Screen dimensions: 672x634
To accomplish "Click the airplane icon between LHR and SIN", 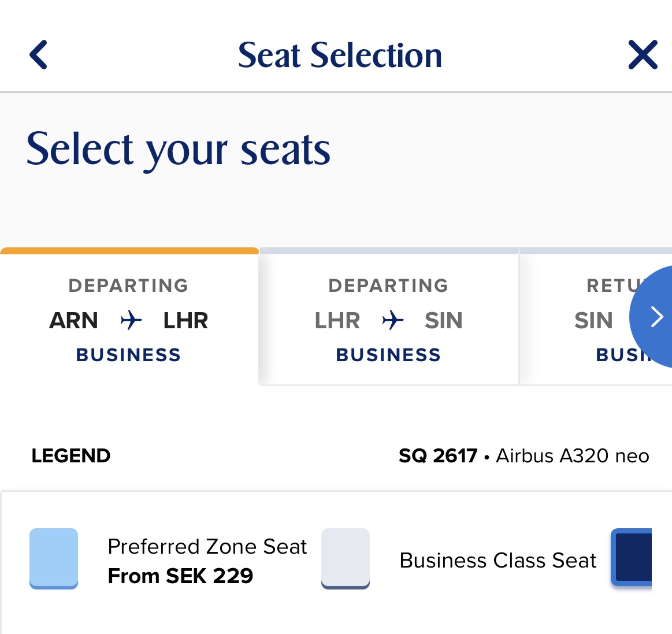I will 393,320.
